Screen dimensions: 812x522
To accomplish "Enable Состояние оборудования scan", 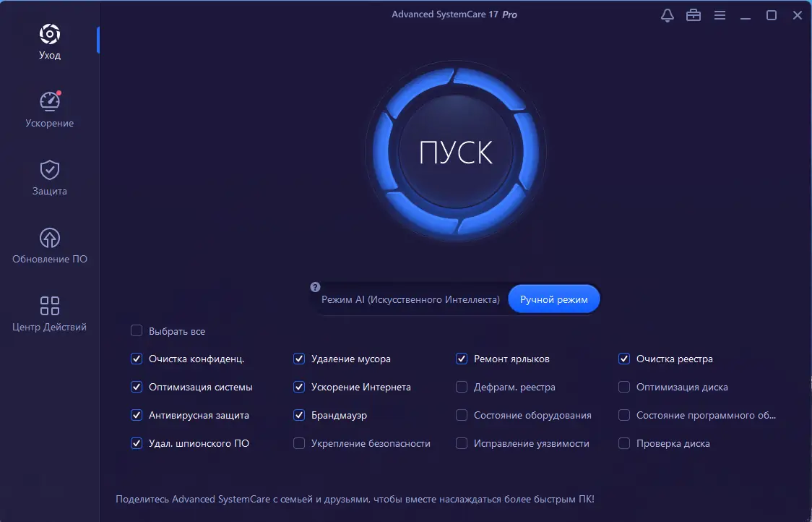I will pos(461,415).
